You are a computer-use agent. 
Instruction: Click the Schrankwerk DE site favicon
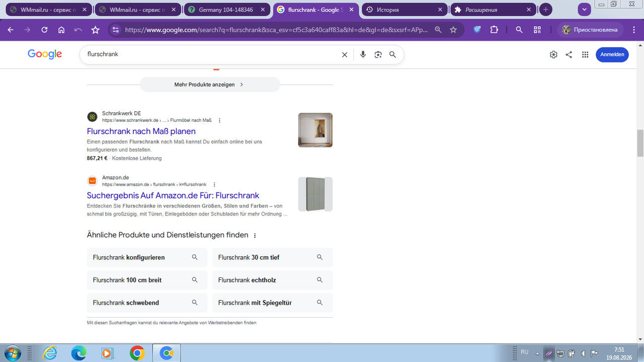point(93,117)
